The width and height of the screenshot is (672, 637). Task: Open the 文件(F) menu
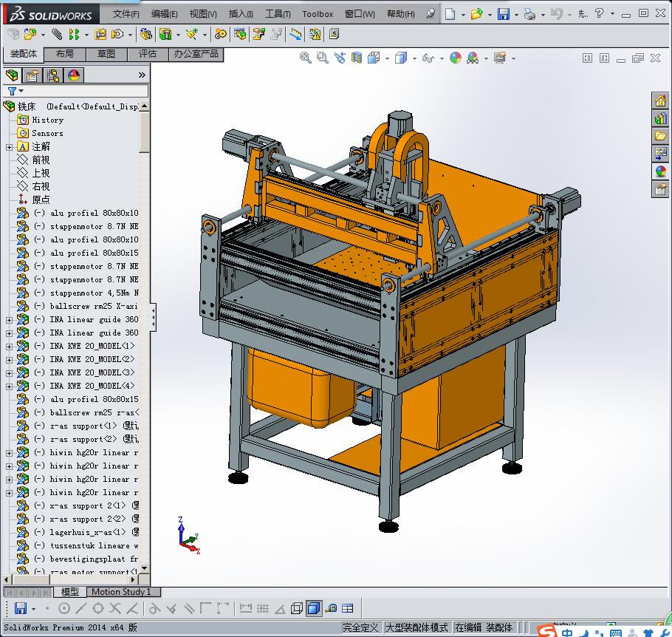[126, 14]
